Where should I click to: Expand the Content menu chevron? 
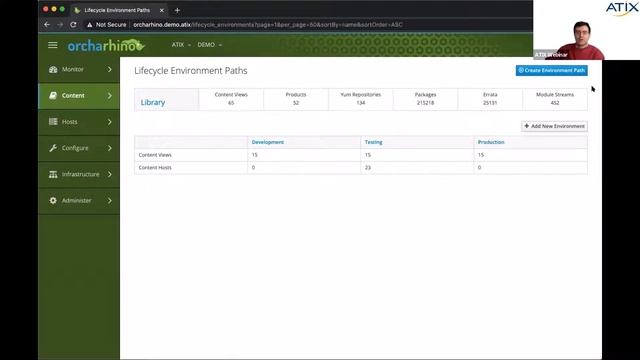[109, 96]
